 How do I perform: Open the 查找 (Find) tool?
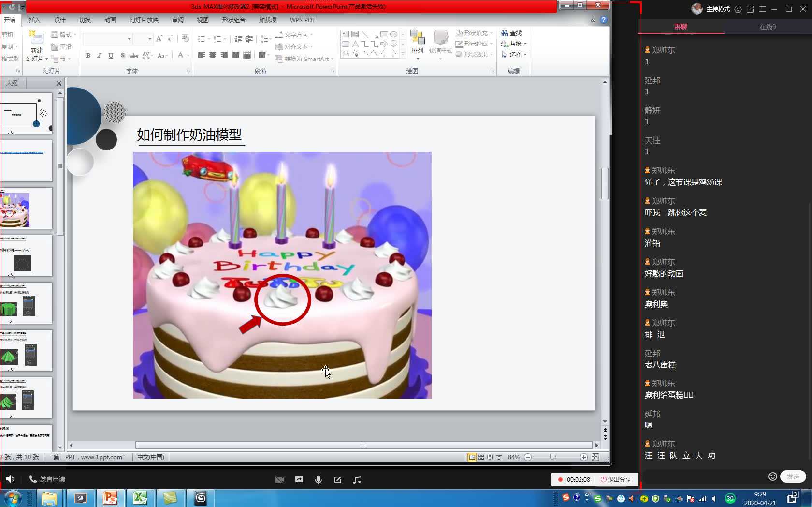point(512,33)
